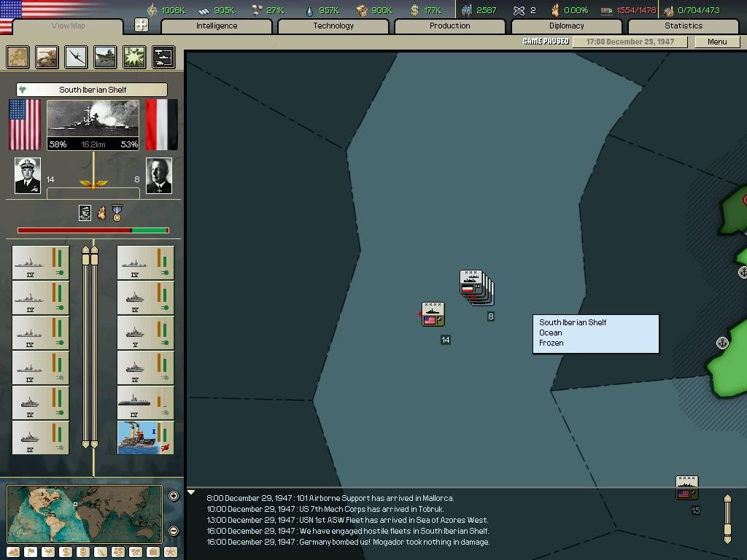Switch to the Diplomacy tab
The image size is (747, 560).
[x=566, y=26]
